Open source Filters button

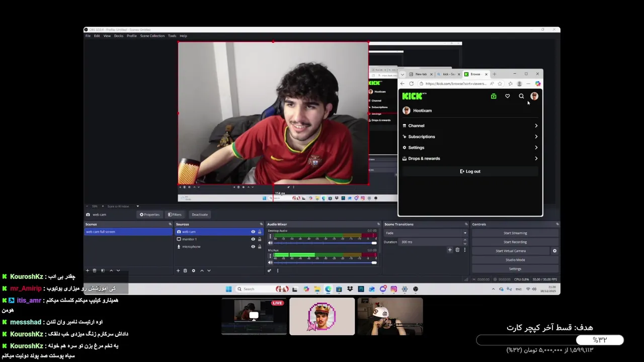[175, 215]
